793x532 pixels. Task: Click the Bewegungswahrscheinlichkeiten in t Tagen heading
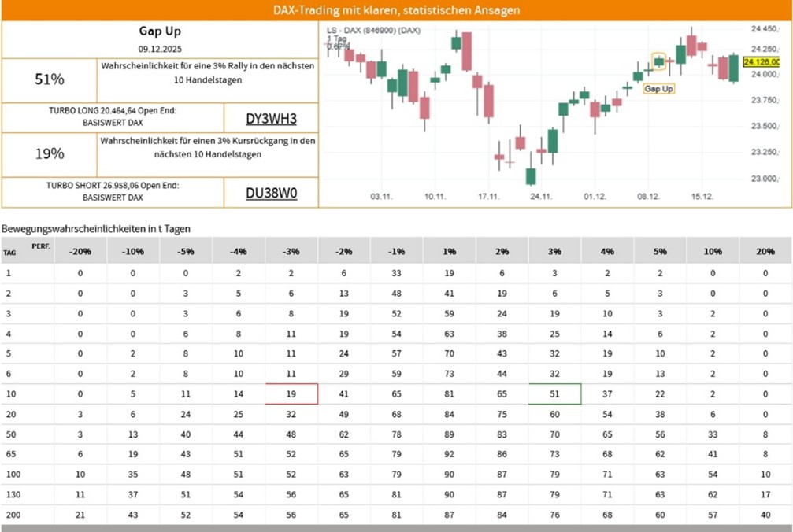(96, 228)
